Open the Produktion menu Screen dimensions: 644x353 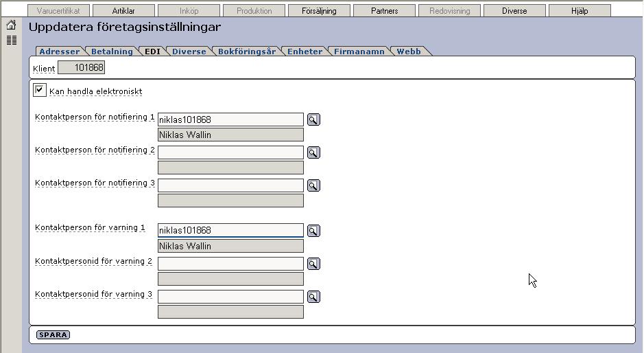(x=254, y=11)
